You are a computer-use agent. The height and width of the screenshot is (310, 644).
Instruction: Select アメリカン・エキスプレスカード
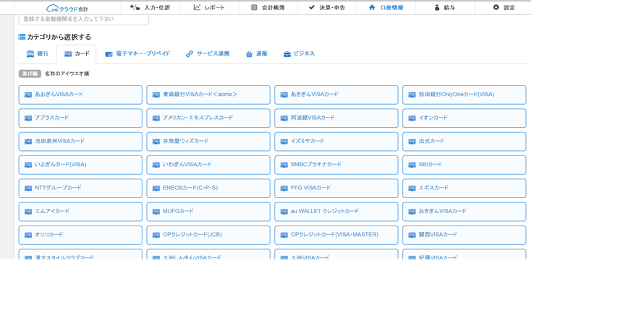[208, 118]
